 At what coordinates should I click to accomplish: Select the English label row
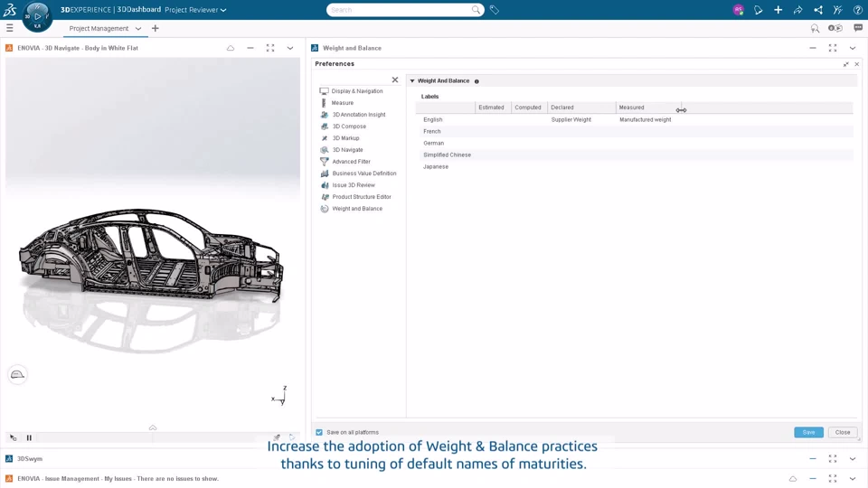pos(634,119)
